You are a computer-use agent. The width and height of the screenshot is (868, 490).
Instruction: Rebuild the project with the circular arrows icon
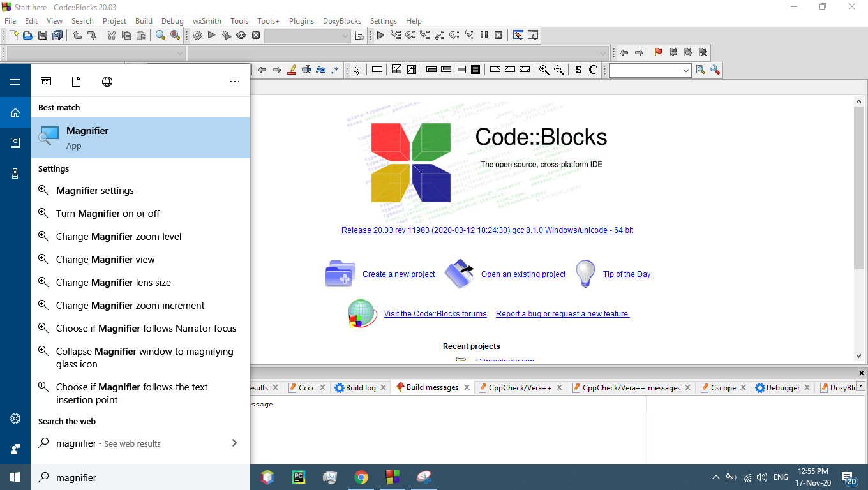click(241, 35)
